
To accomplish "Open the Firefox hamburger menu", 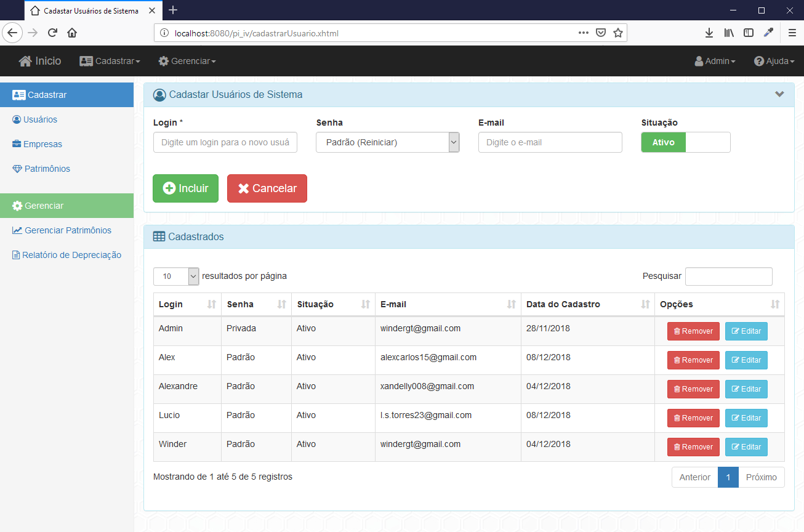I will coord(792,33).
